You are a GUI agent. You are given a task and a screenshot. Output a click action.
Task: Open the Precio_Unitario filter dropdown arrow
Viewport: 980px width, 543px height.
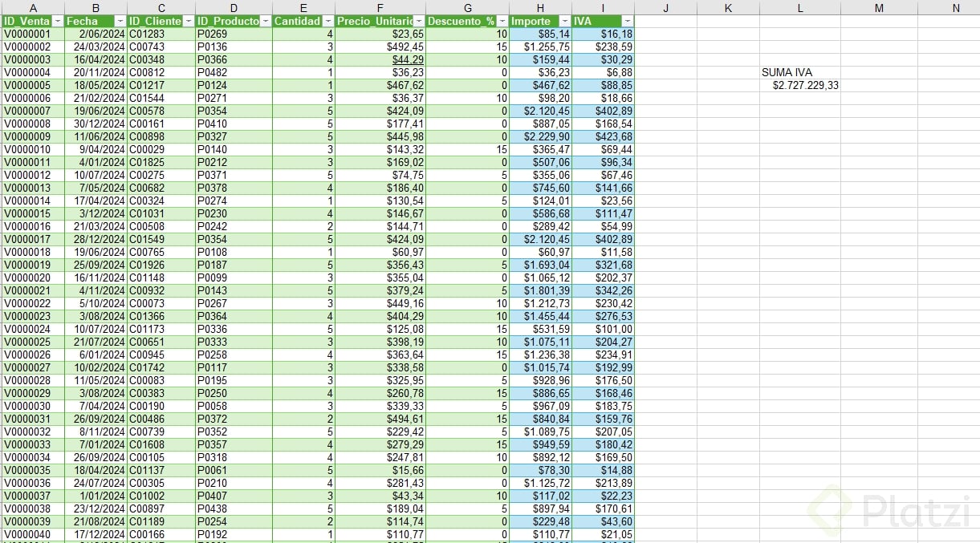419,21
